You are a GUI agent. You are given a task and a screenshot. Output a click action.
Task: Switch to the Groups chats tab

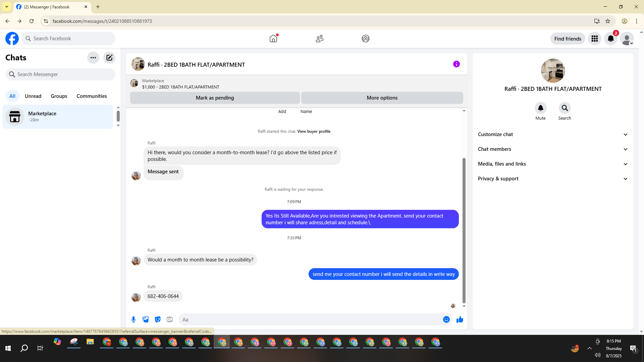tap(59, 96)
